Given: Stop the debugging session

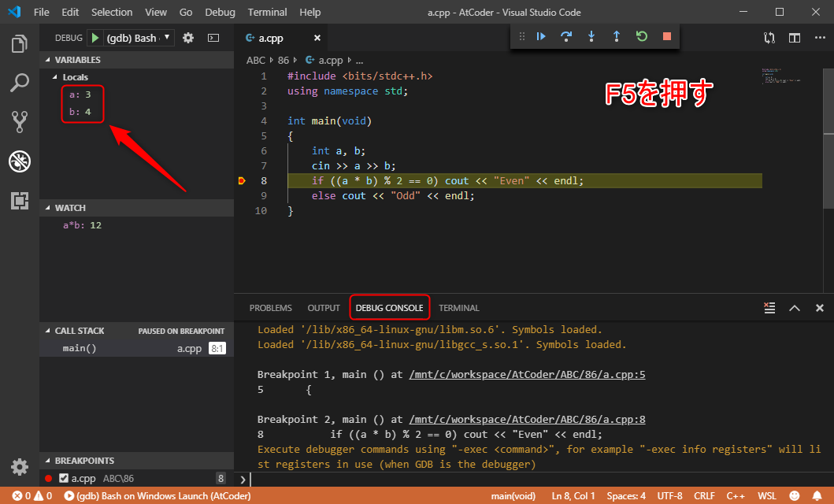Looking at the screenshot, I should [666, 36].
